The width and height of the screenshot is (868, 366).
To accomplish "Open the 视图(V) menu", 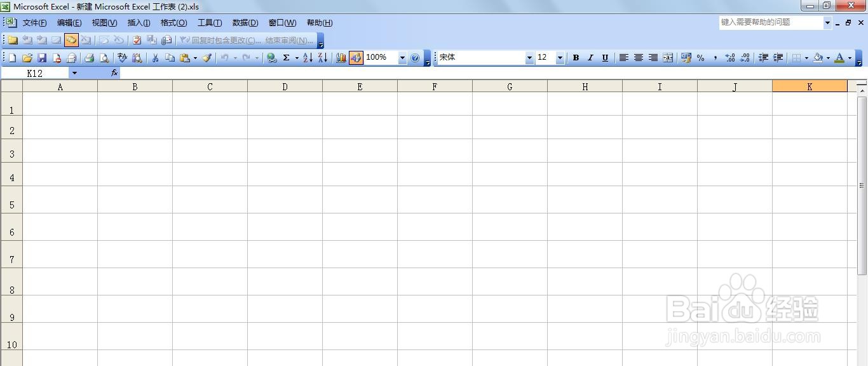I will tap(104, 23).
